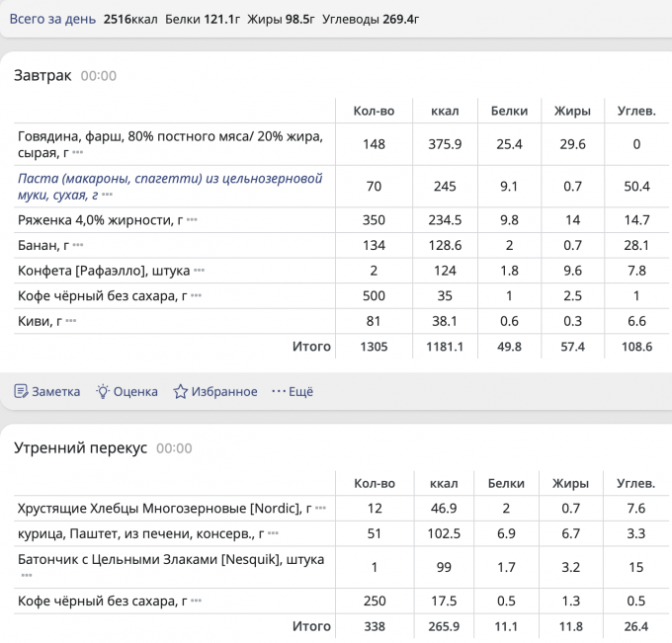The image size is (672, 643).
Task: Select the Завтрак meal heading
Action: click(x=42, y=76)
